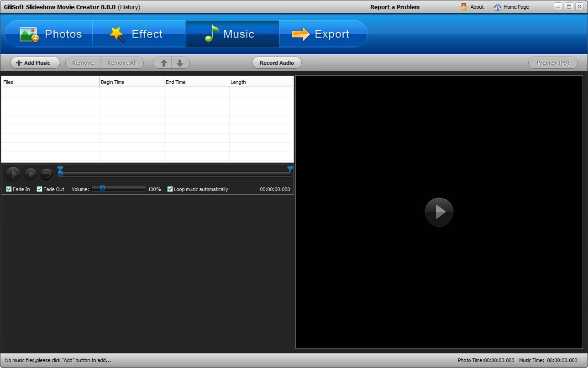Select the Music tab
Viewport: 588px width, 368px height.
pos(232,34)
